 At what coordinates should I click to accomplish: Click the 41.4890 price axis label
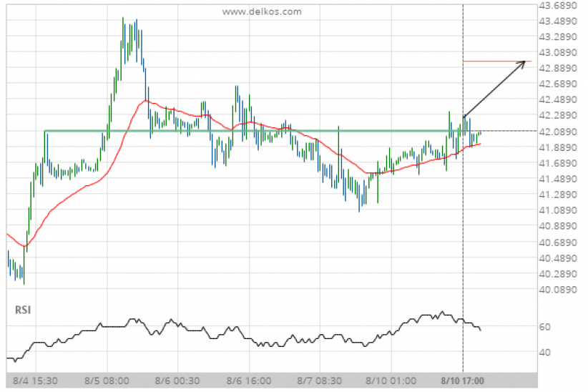click(x=558, y=180)
